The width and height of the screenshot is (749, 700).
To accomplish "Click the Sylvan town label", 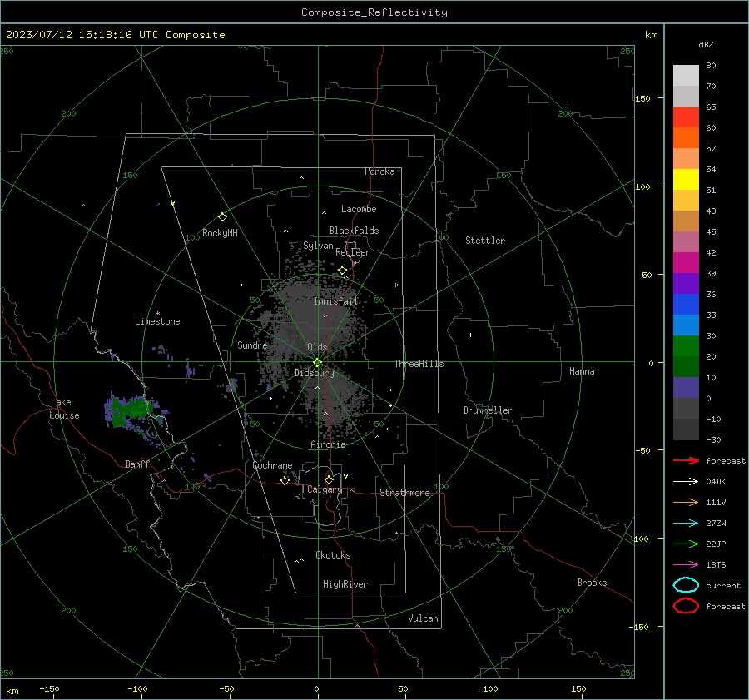I will click(318, 246).
